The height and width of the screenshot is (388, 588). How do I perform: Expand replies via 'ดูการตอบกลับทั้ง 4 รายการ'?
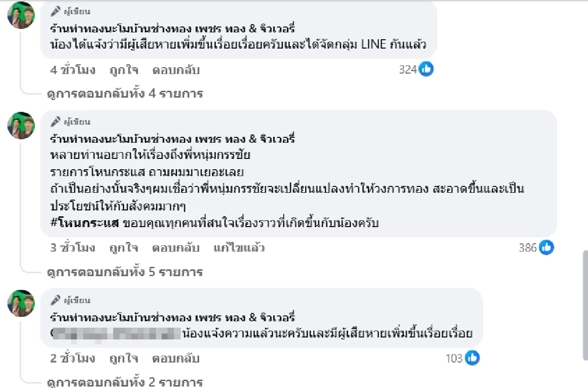(125, 94)
